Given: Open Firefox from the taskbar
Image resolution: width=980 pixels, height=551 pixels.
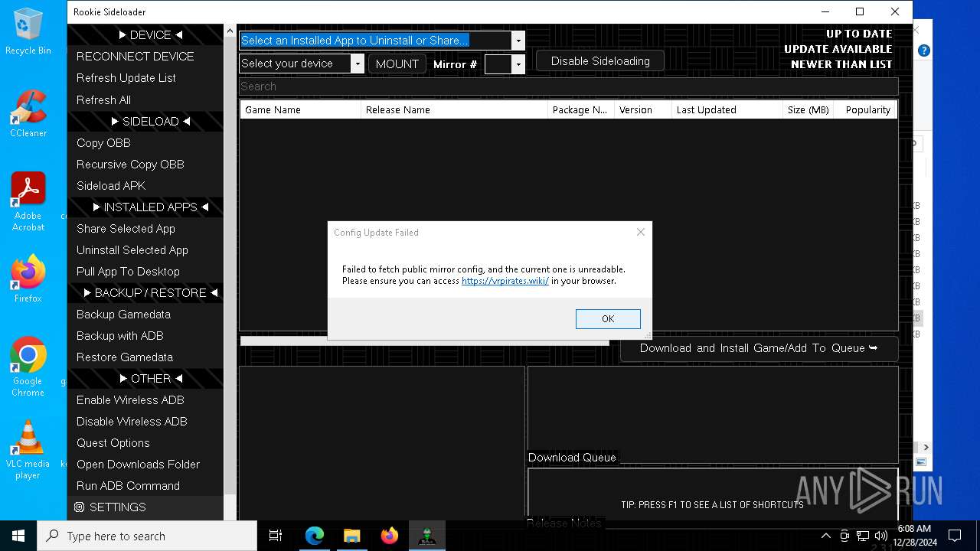Looking at the screenshot, I should [390, 536].
